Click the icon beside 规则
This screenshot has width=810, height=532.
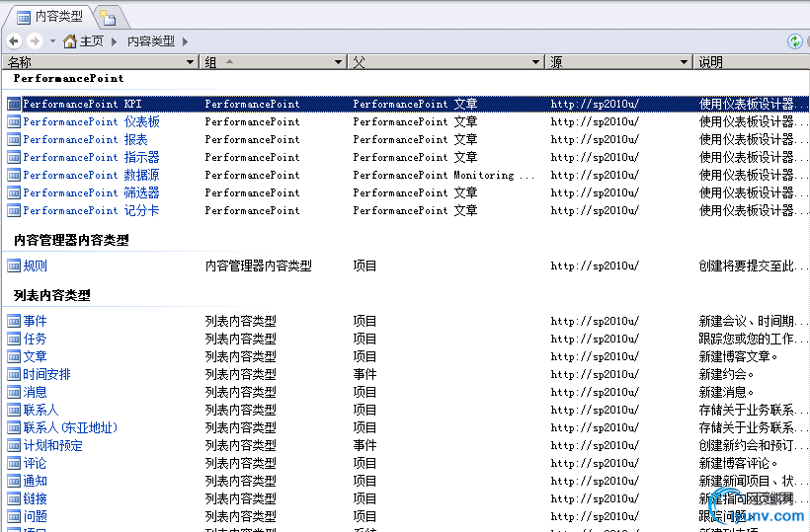[x=14, y=266]
